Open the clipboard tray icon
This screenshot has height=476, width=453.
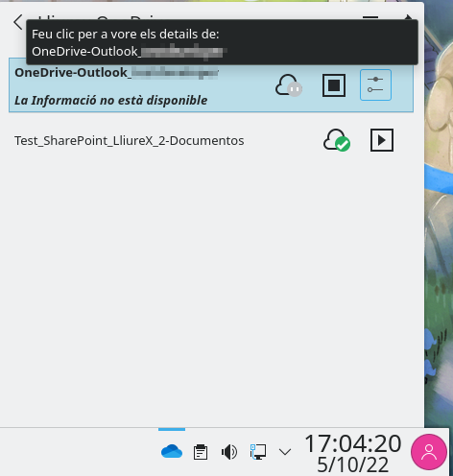201,452
